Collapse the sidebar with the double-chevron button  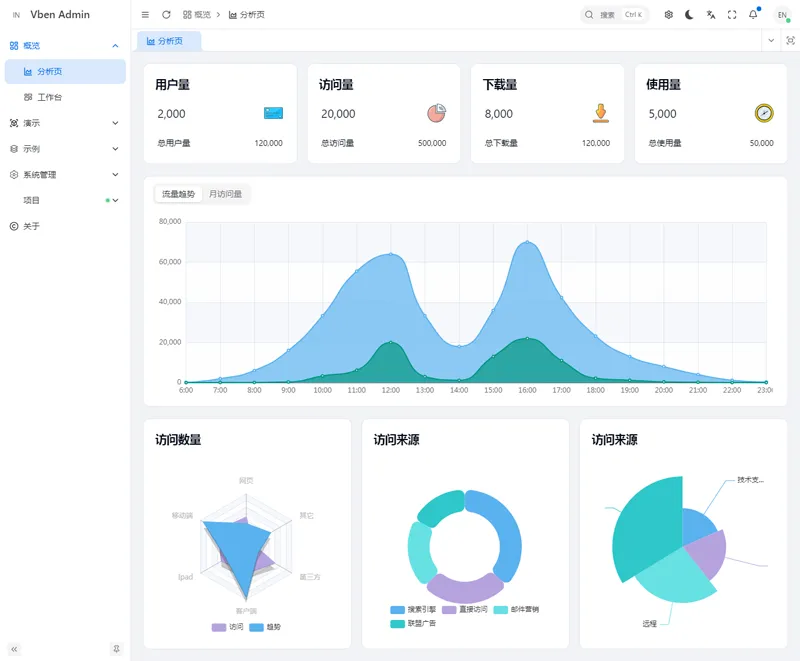click(14, 649)
